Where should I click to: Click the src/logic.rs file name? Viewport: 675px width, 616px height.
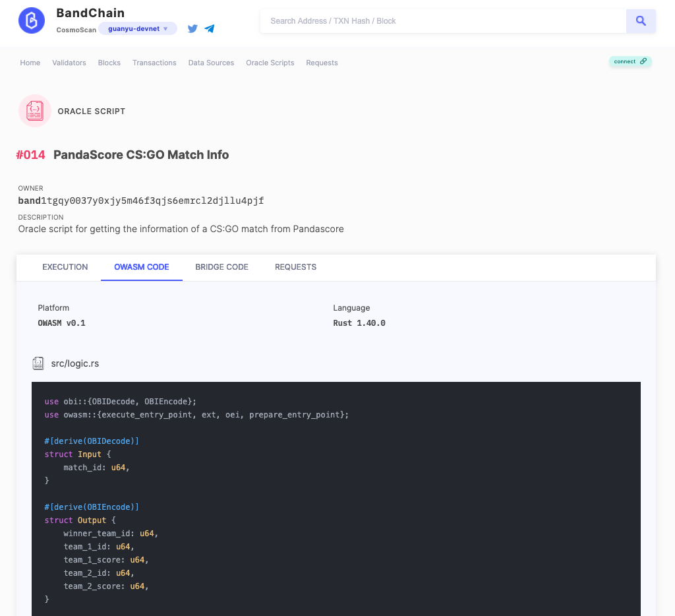click(75, 363)
